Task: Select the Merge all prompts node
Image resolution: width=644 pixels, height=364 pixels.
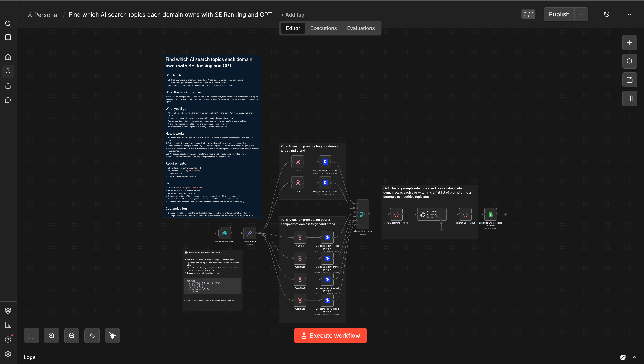Action: [x=362, y=214]
